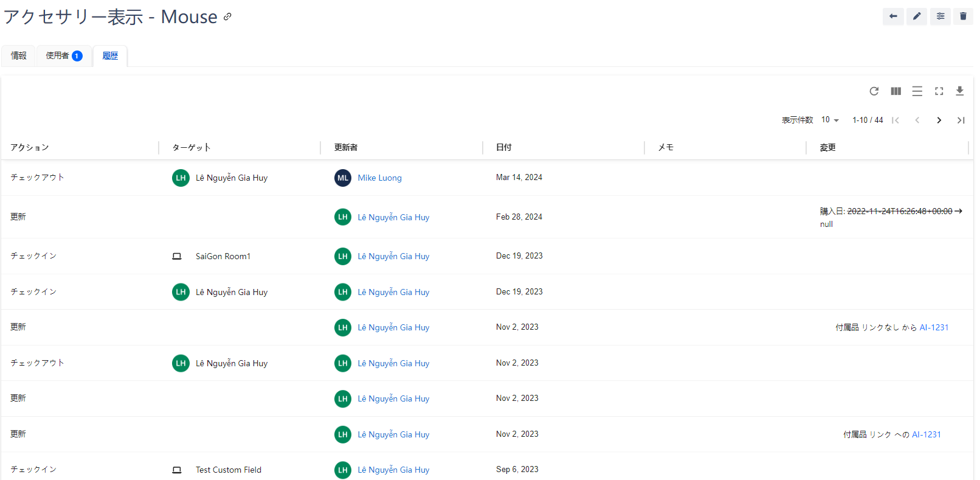Toggle fullscreen table view
The image size is (980, 480).
[939, 91]
